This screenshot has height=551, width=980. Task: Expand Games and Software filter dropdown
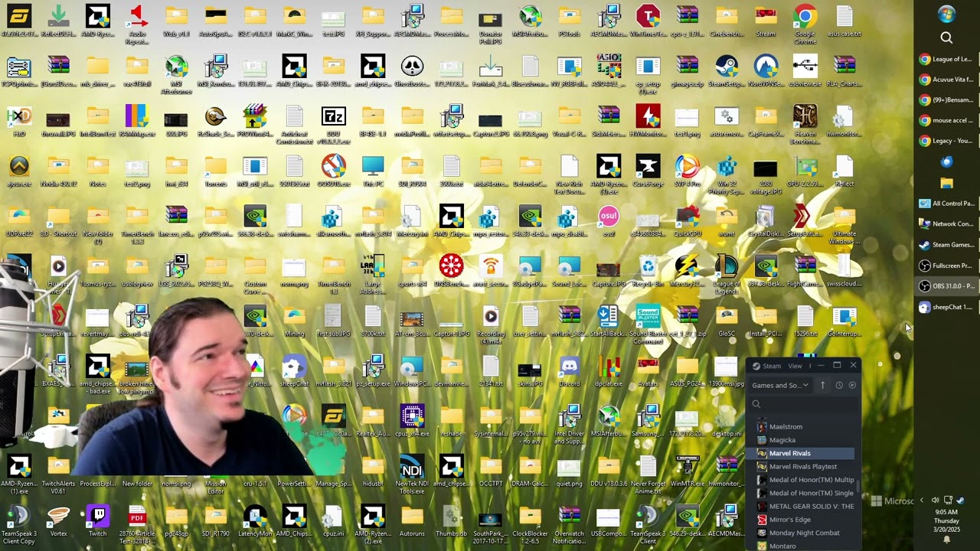point(780,385)
